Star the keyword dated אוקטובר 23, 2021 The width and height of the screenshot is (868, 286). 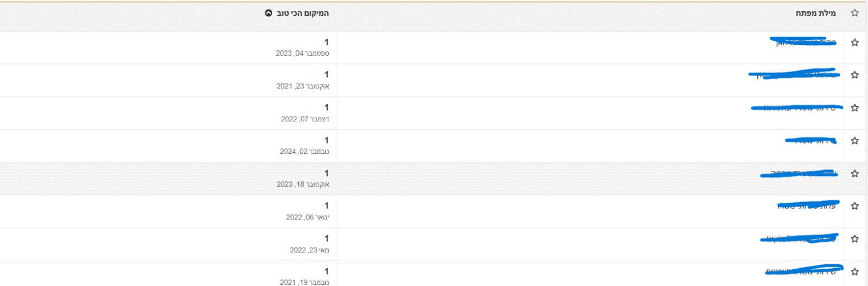(x=855, y=75)
